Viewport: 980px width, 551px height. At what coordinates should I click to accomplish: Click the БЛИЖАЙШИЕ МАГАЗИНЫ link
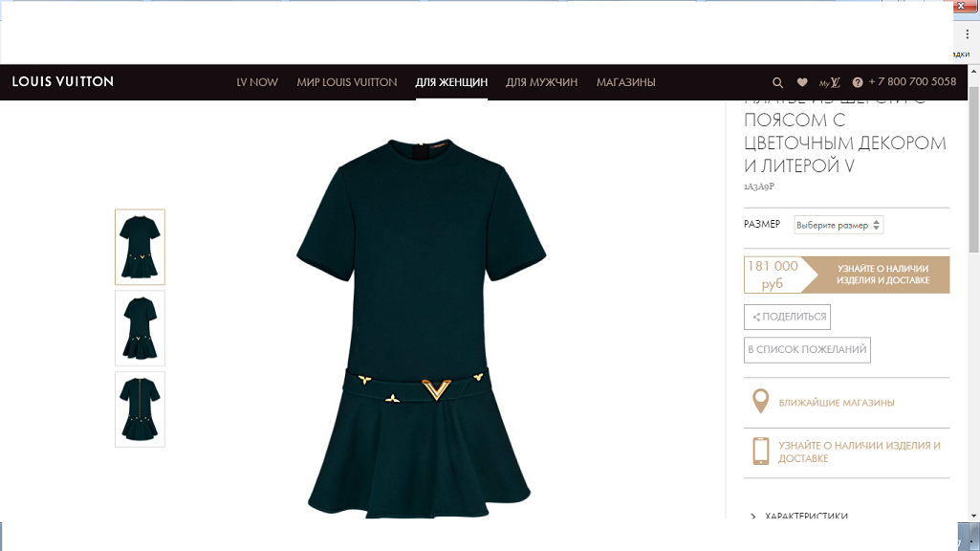837,403
